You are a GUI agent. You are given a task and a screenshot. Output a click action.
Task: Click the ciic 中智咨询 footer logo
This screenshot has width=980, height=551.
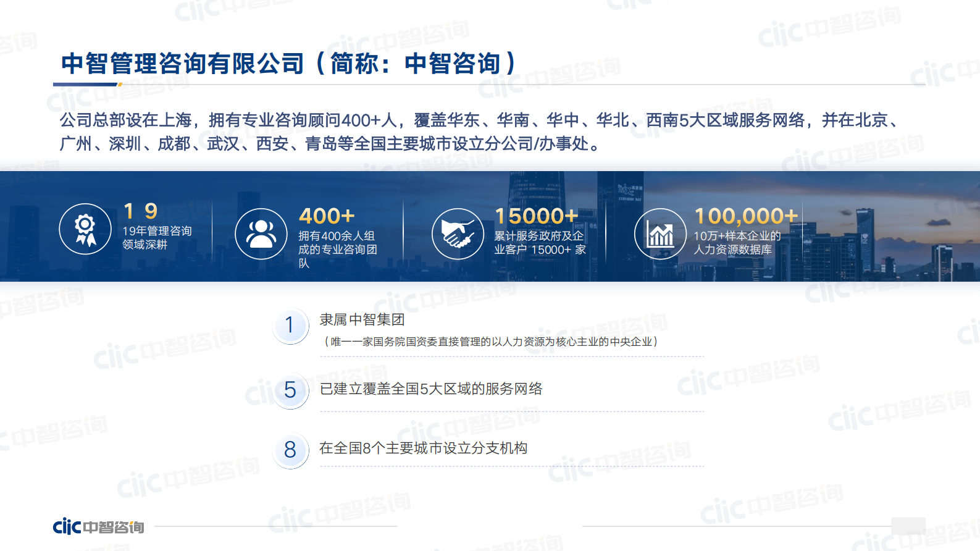coord(98,526)
